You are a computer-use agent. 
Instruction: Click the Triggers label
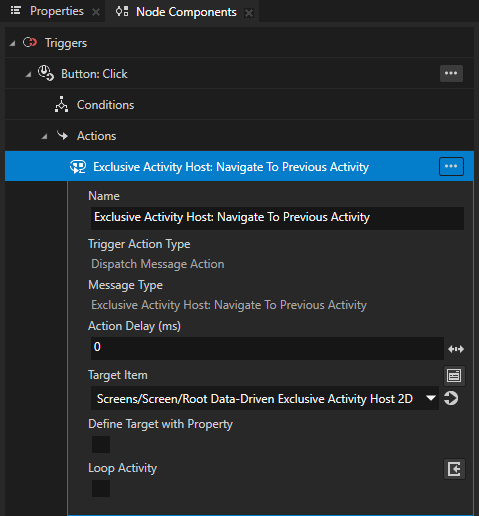tap(66, 43)
